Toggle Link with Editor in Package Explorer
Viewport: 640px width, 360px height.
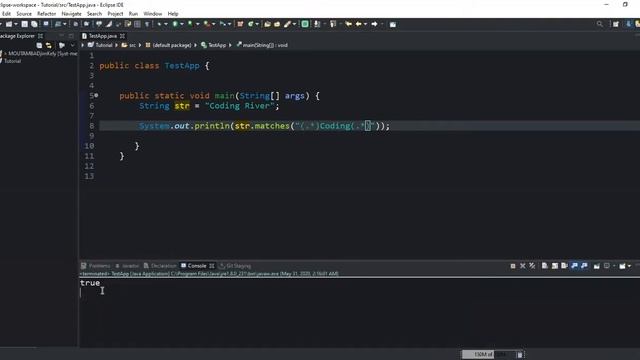pyautogui.click(x=49, y=45)
